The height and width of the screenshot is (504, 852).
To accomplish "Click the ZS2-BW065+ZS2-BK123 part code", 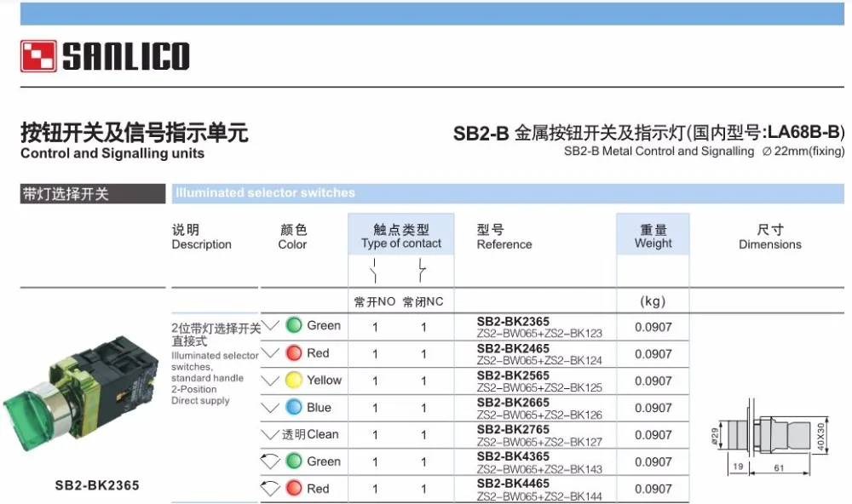I will 539,334.
